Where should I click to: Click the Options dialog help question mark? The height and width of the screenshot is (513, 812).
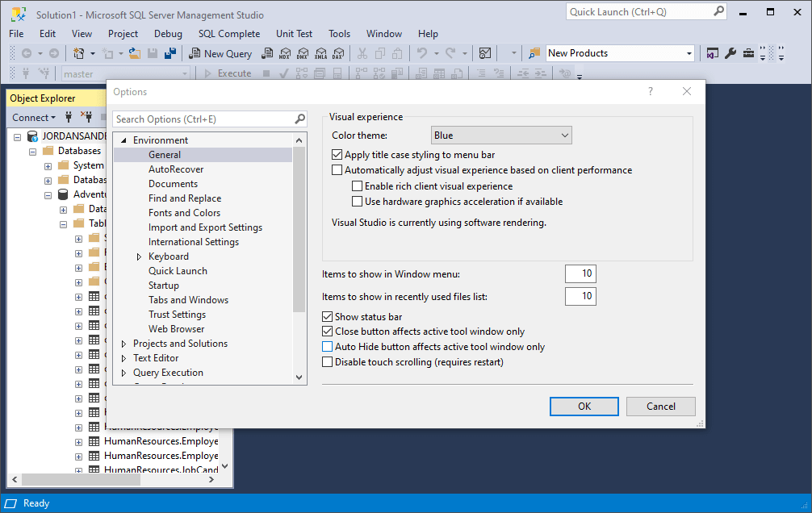(x=651, y=92)
